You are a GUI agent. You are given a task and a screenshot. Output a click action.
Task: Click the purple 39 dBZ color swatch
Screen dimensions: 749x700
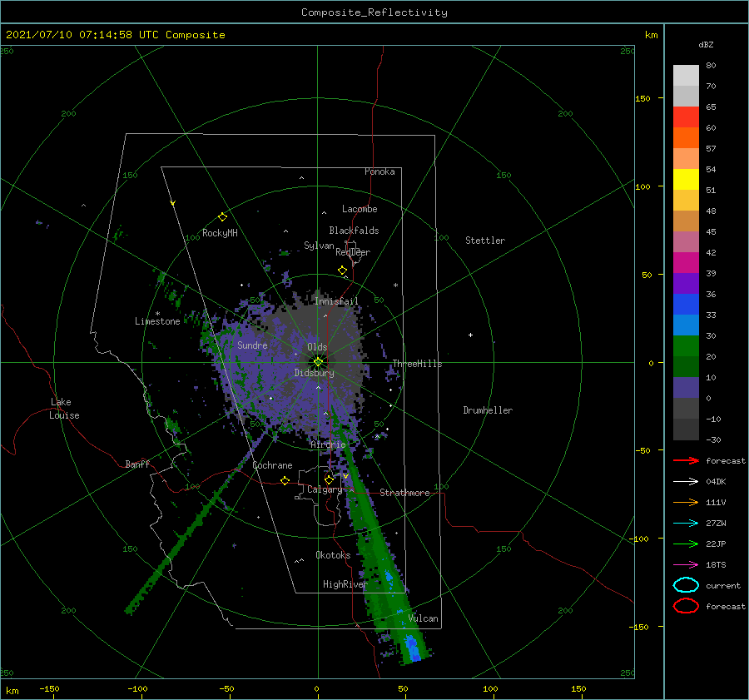click(x=686, y=283)
